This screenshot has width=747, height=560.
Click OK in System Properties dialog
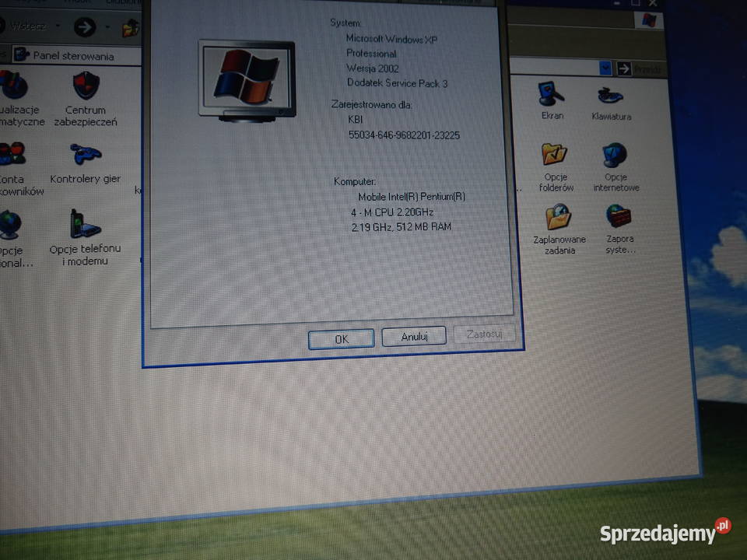click(341, 339)
